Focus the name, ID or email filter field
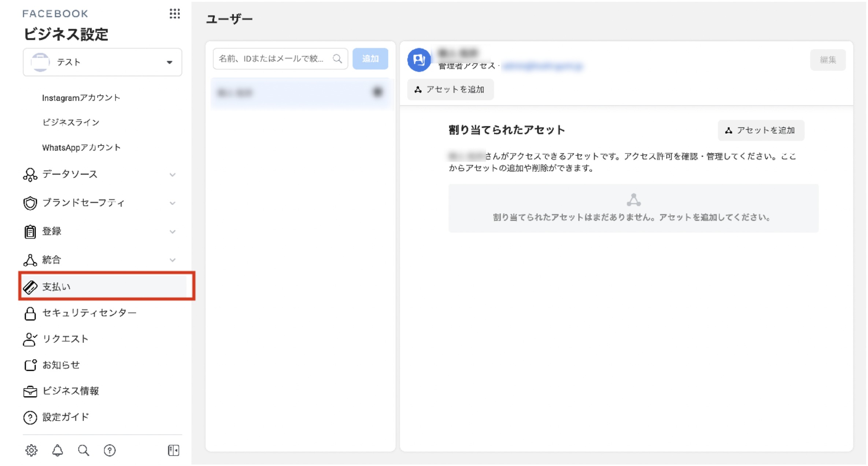868x466 pixels. 271,59
